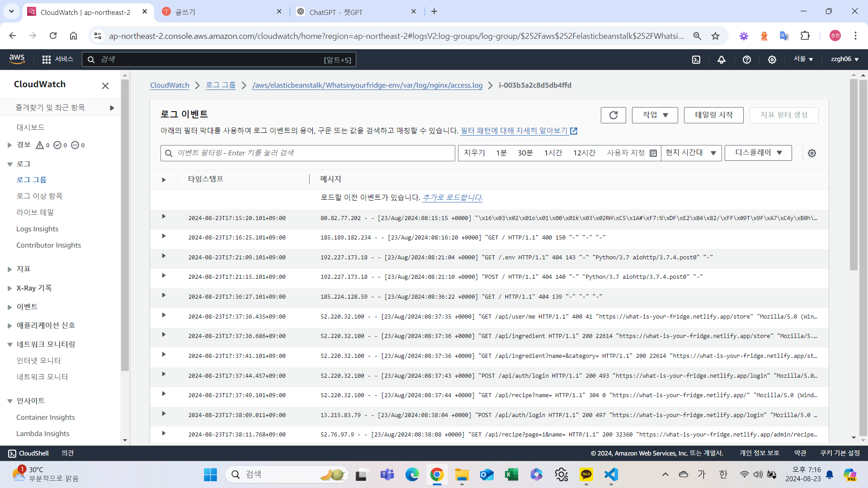
Task: Open the 현지 시간대 timezone dropdown
Action: (x=691, y=153)
